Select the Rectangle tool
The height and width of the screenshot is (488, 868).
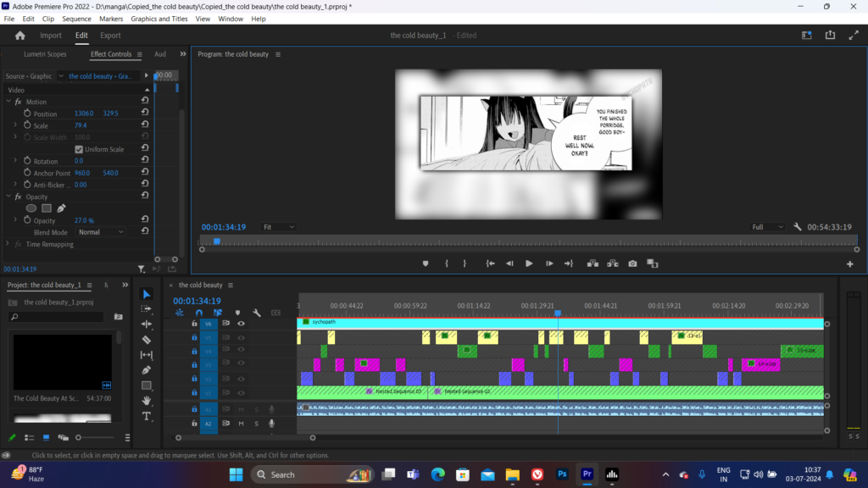(146, 385)
